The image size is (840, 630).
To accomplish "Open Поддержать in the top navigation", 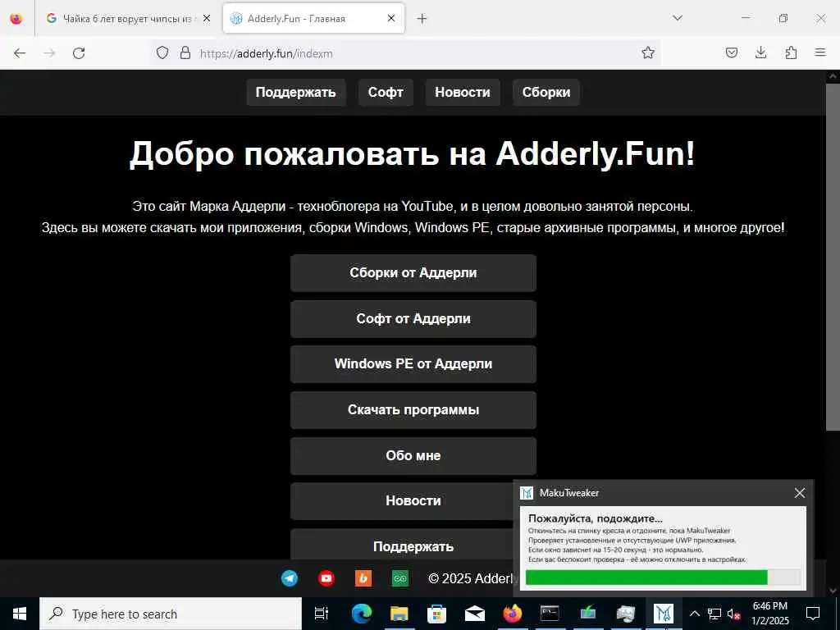I will tap(295, 92).
